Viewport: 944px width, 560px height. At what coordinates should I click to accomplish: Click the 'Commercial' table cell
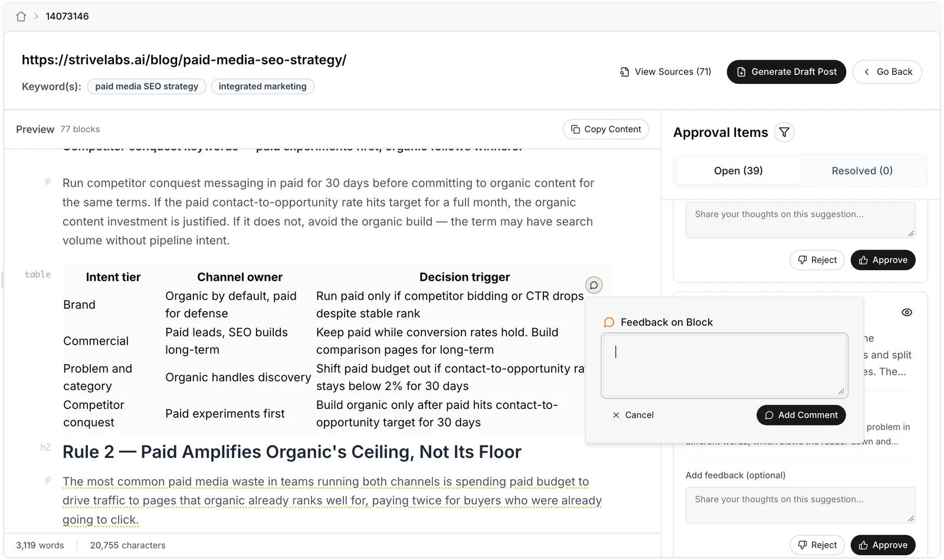pyautogui.click(x=96, y=341)
